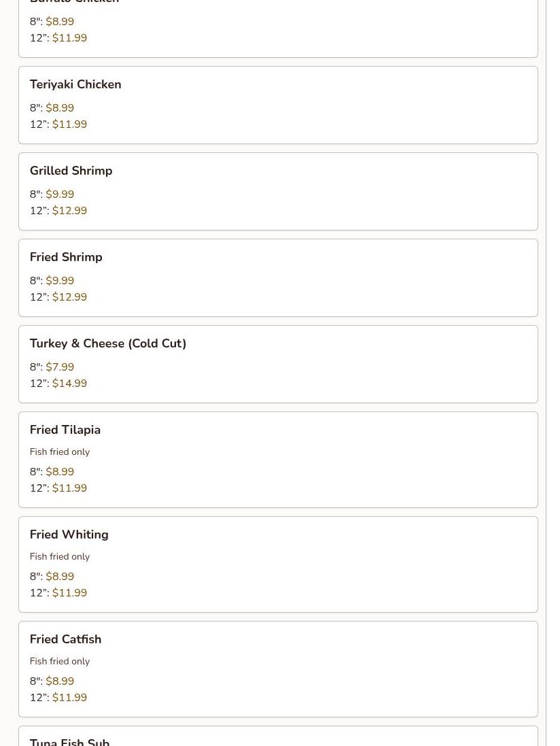
Task: Select the Fried Tilapia card
Action: pyautogui.click(x=278, y=460)
